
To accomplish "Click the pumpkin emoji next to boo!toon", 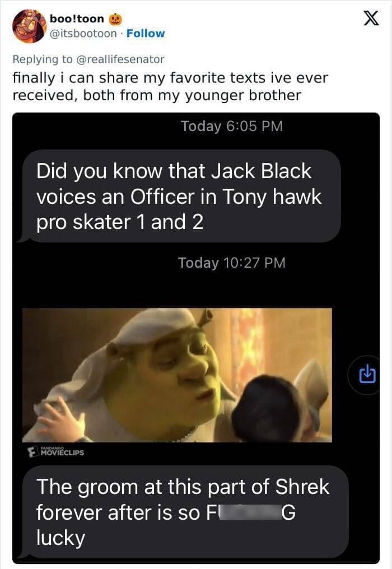I will pos(115,18).
